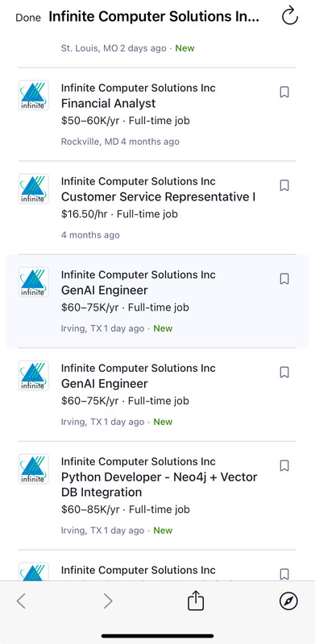Tap the reload page icon
The image size is (315, 644).
[289, 16]
